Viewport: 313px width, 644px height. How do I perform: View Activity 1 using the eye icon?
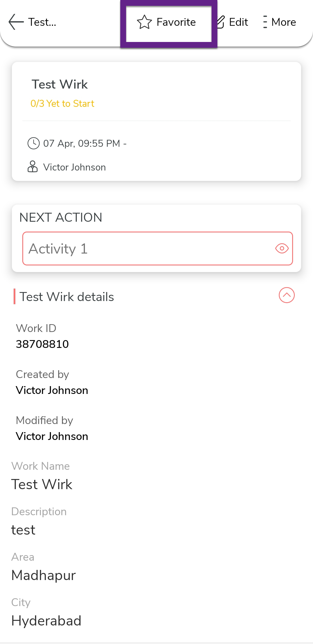click(282, 248)
